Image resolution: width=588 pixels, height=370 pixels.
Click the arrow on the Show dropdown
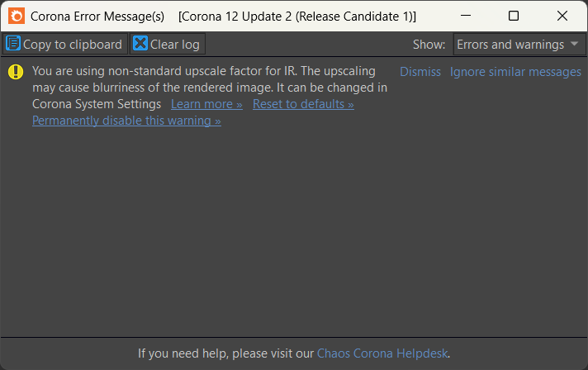[x=574, y=44]
